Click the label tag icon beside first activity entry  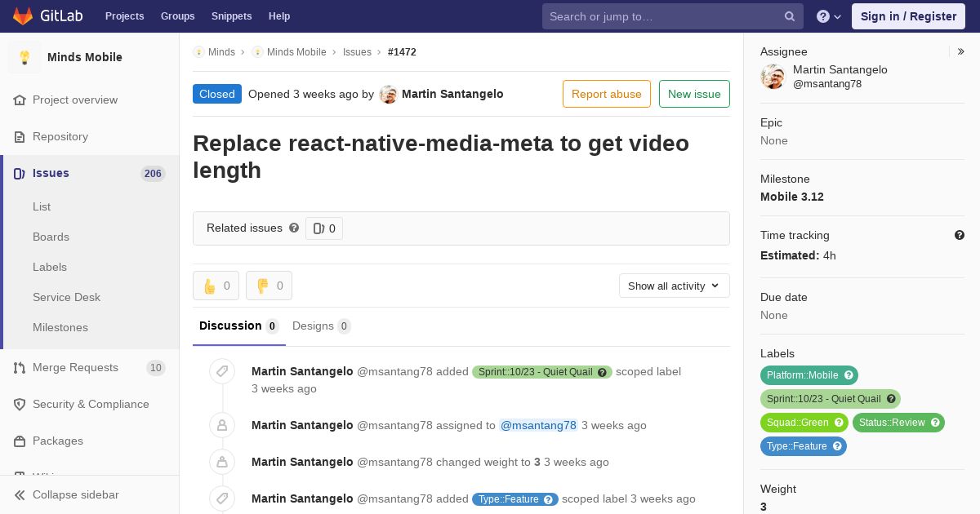pyautogui.click(x=221, y=372)
